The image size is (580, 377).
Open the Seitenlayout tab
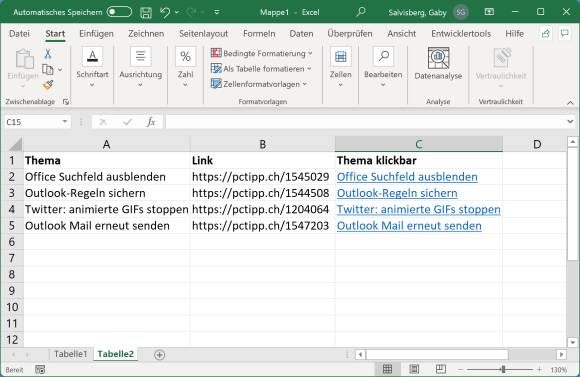tap(203, 34)
